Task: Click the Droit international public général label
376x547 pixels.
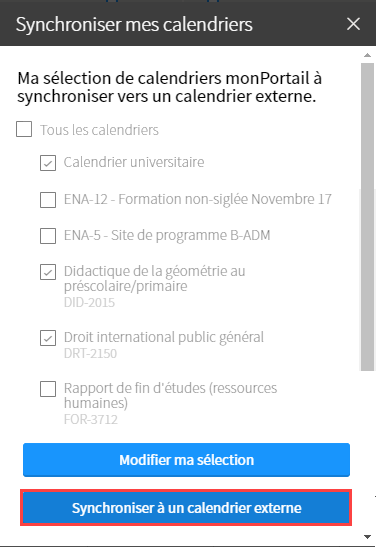Action: [164, 337]
